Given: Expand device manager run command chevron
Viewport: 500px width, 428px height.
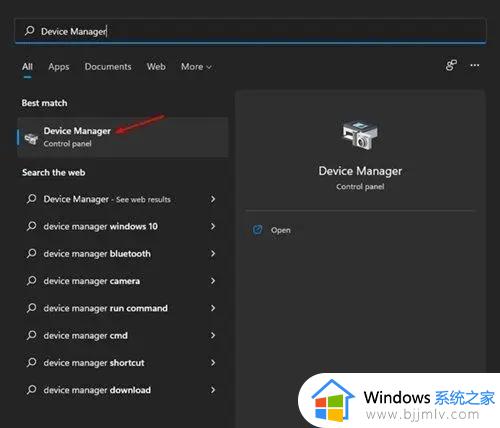Looking at the screenshot, I should tap(213, 308).
